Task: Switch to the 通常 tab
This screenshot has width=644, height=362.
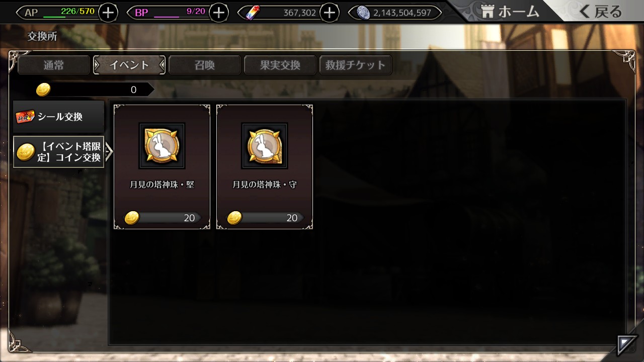Action: coord(54,65)
